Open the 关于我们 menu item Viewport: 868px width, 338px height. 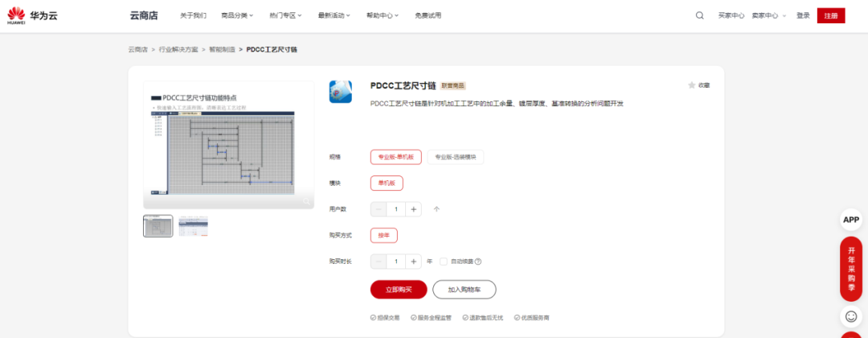pyautogui.click(x=193, y=15)
